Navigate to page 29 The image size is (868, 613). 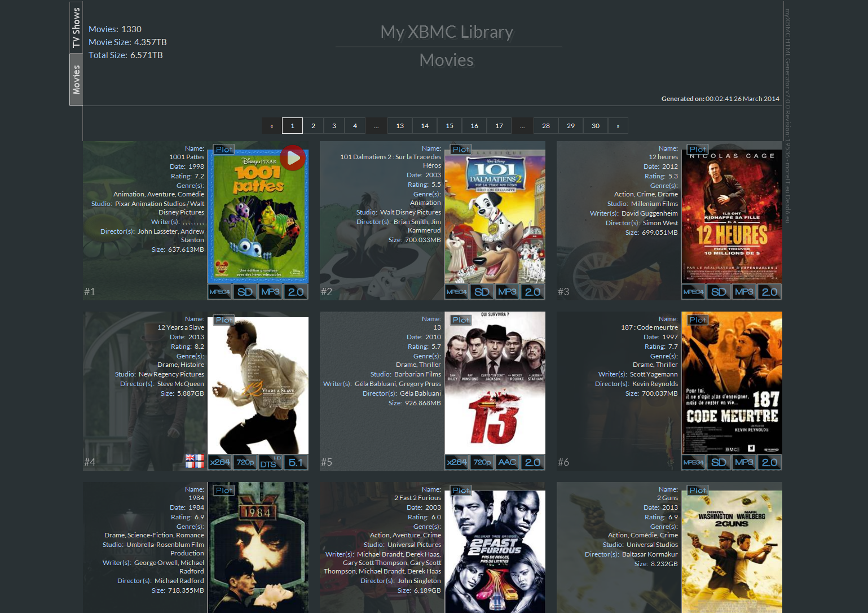tap(571, 126)
